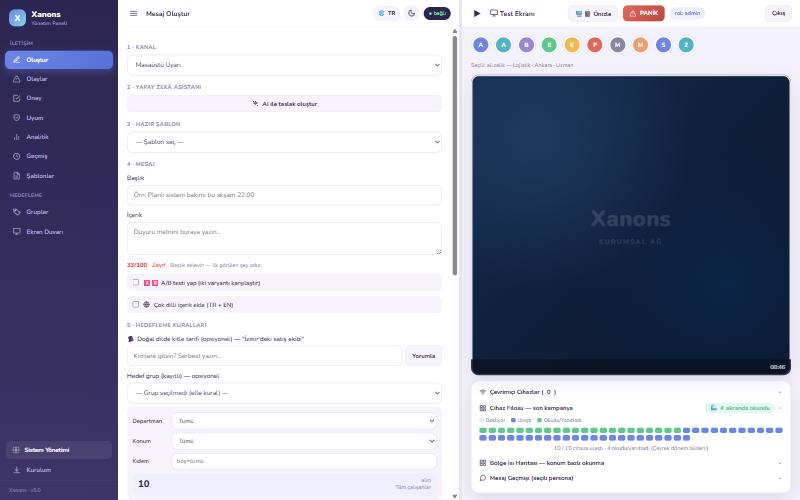Screen dimensions: 800x500
Task: Click the Kurulum download icon in sidebar
Action: [x=16, y=470]
